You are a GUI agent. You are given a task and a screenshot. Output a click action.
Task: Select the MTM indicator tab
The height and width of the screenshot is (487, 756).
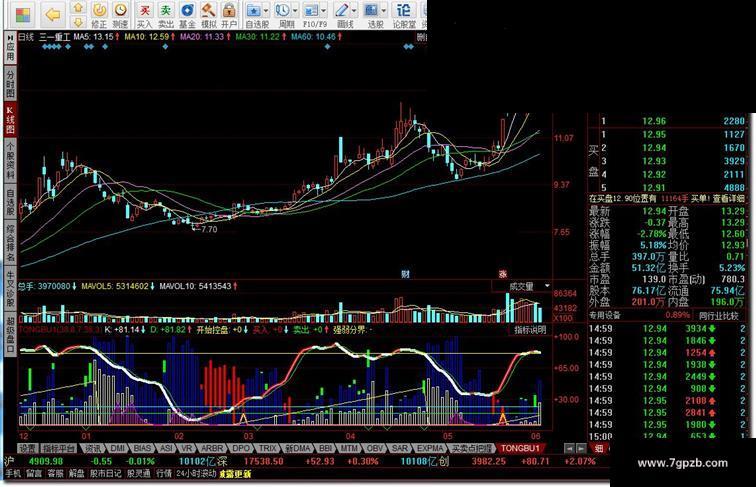pos(350,448)
